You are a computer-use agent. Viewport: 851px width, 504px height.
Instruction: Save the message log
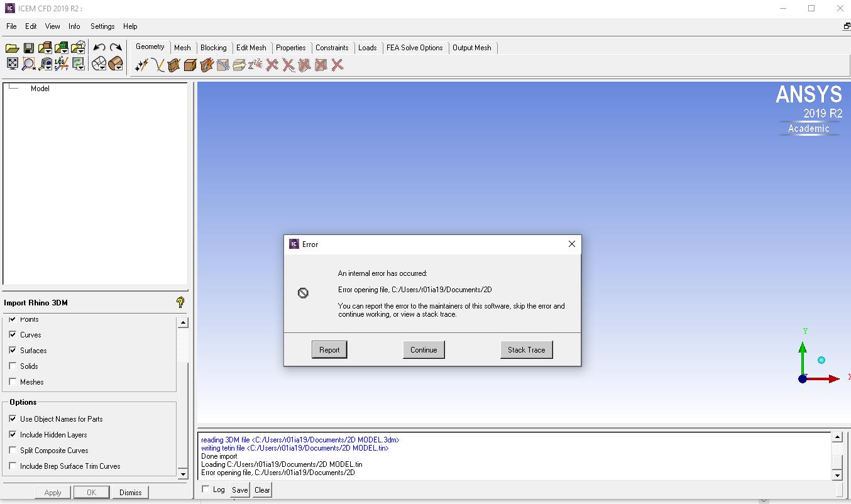coord(239,490)
